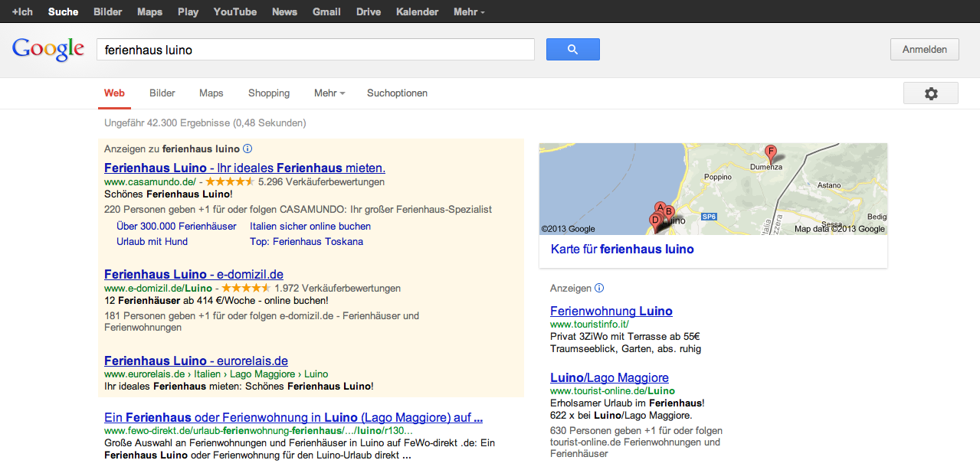Image resolution: width=980 pixels, height=470 pixels.
Task: Switch to the Shopping results tab
Action: point(269,93)
